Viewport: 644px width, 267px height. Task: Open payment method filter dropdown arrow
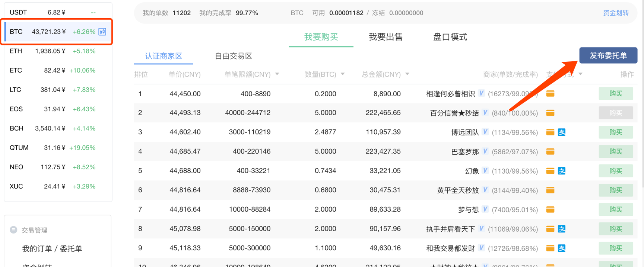[580, 74]
